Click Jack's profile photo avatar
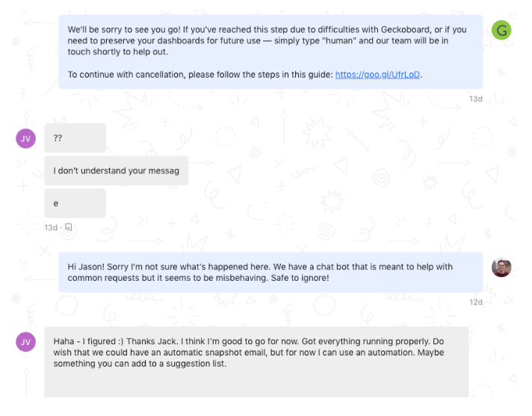The height and width of the screenshot is (416, 532). (501, 267)
